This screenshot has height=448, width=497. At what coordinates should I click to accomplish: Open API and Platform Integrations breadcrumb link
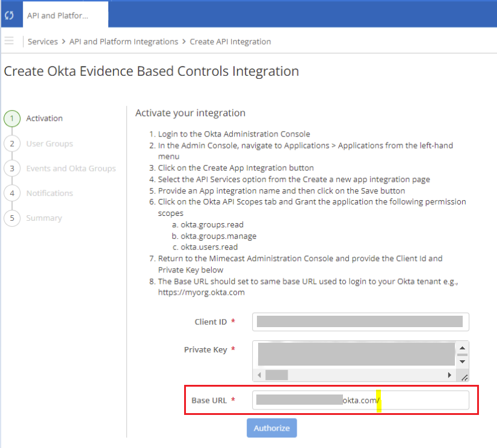pyautogui.click(x=123, y=41)
